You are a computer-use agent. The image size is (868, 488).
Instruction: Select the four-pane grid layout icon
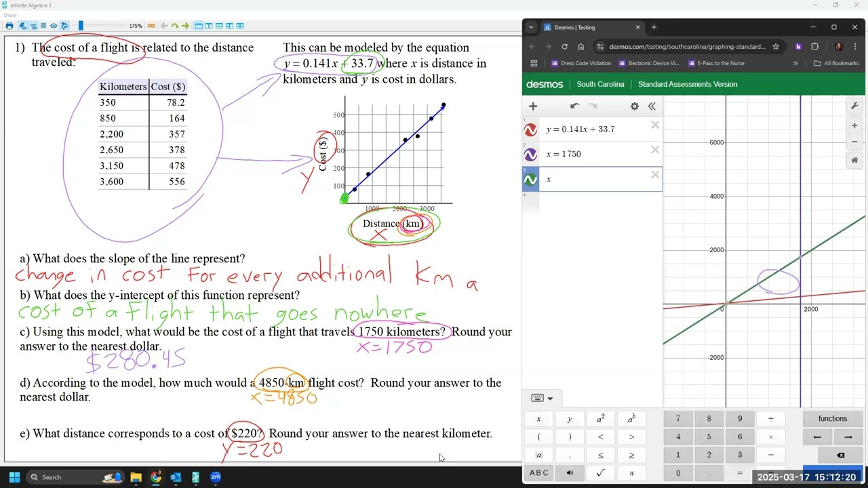pyautogui.click(x=240, y=26)
